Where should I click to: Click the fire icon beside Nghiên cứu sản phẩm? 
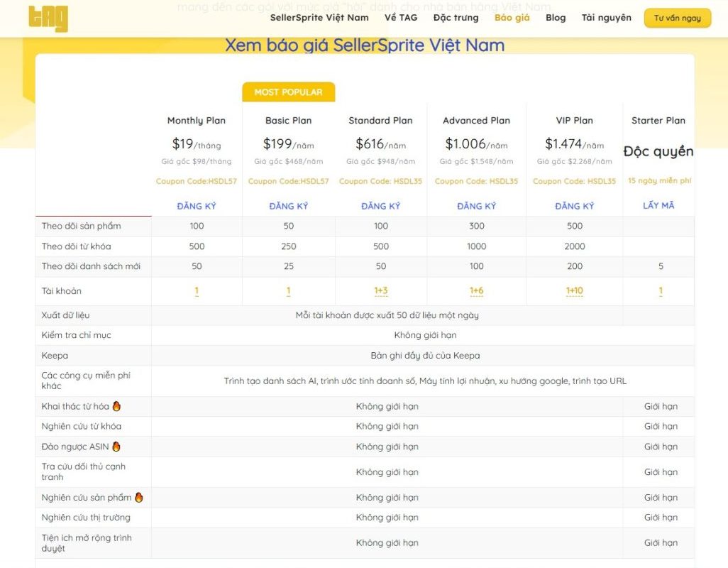coord(139,497)
